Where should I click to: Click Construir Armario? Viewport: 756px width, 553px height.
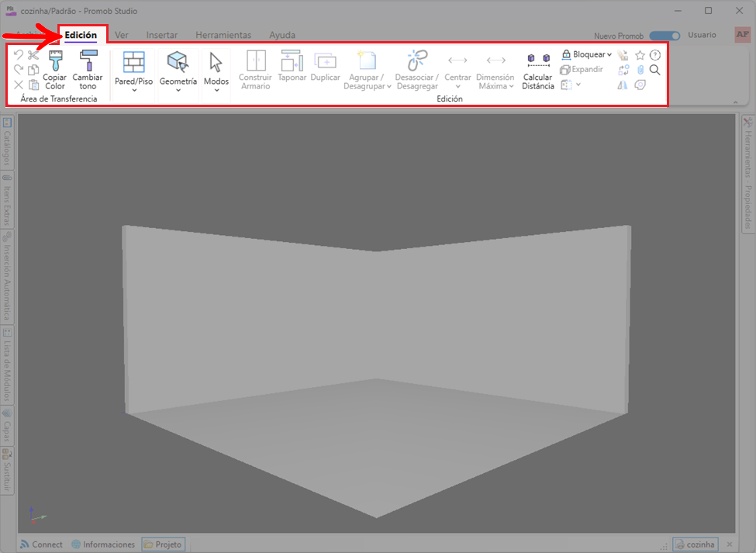click(x=256, y=71)
